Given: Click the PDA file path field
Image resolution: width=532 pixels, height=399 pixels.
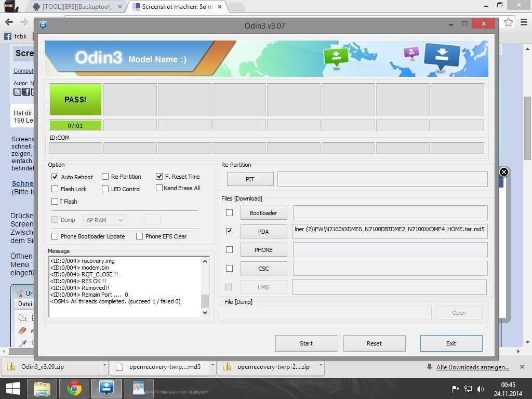Looking at the screenshot, I should click(x=390, y=231).
